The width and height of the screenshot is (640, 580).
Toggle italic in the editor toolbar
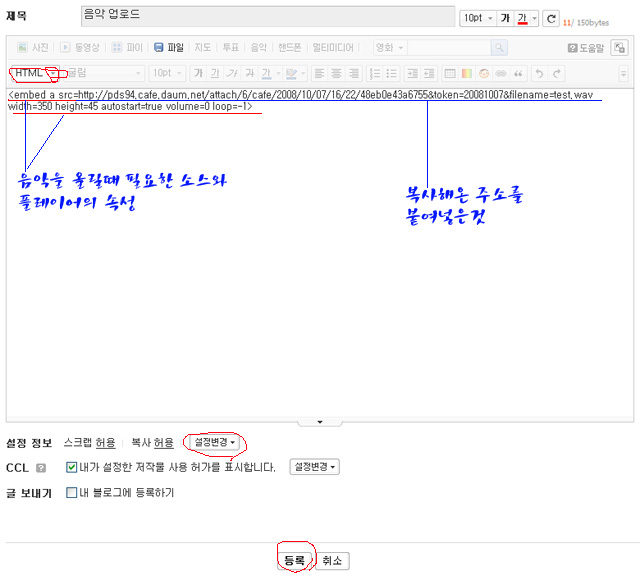point(232,73)
